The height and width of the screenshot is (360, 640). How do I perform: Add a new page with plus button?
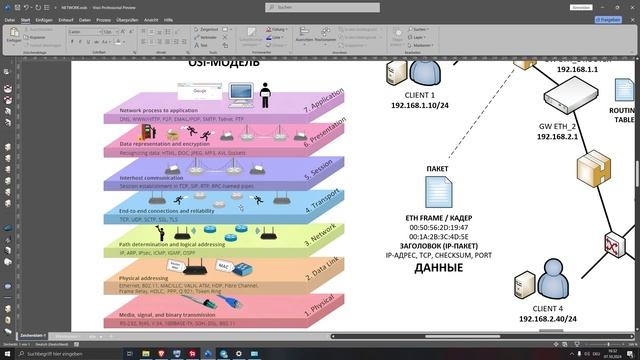(110, 336)
